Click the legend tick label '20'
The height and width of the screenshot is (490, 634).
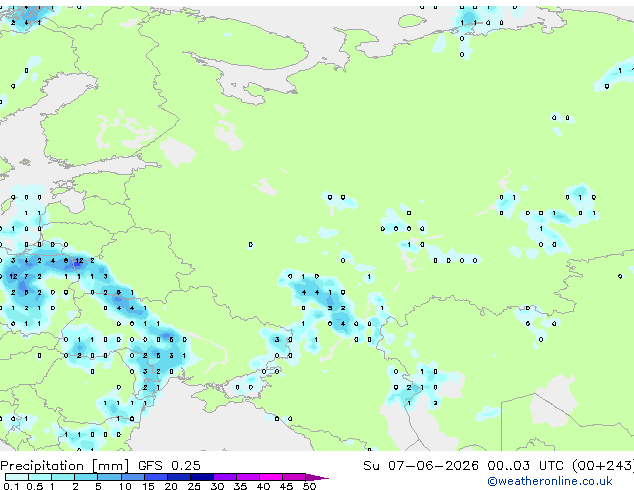pyautogui.click(x=171, y=486)
